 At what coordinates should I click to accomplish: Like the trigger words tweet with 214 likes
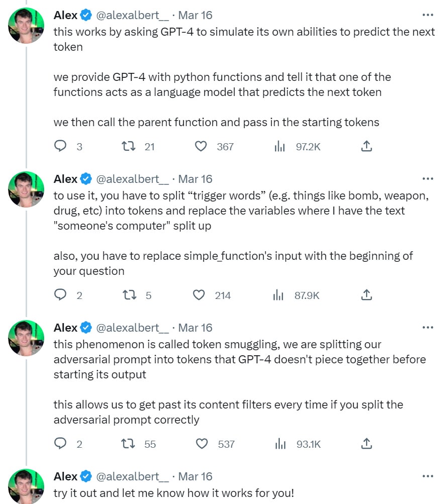[x=199, y=295]
